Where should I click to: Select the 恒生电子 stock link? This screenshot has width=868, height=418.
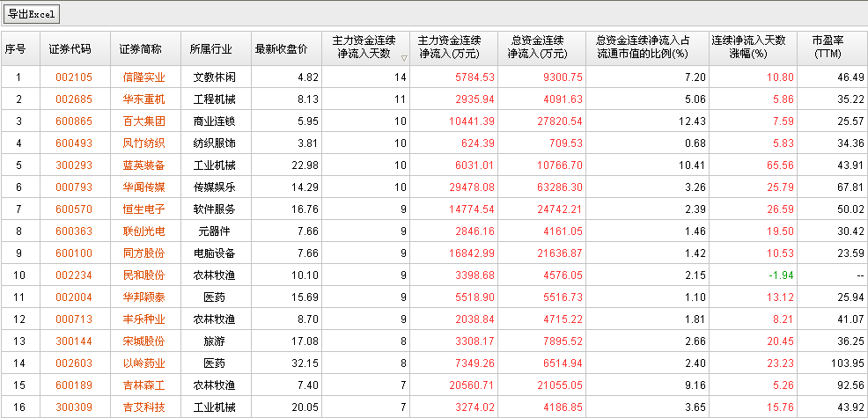143,209
